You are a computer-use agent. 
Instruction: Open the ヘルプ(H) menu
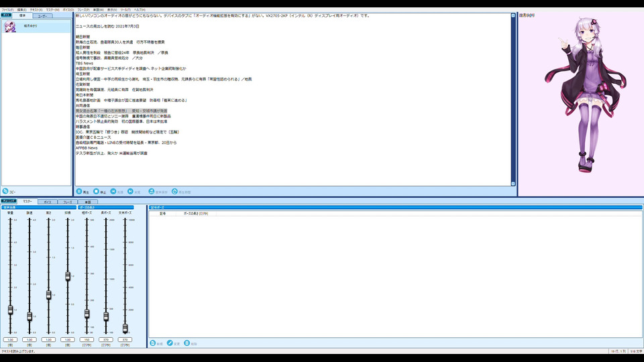point(140,9)
